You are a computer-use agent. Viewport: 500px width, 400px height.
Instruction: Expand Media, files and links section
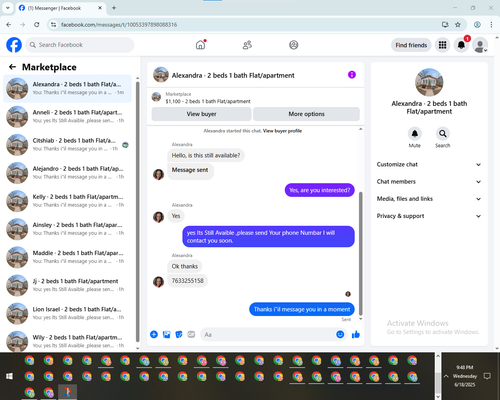click(429, 199)
